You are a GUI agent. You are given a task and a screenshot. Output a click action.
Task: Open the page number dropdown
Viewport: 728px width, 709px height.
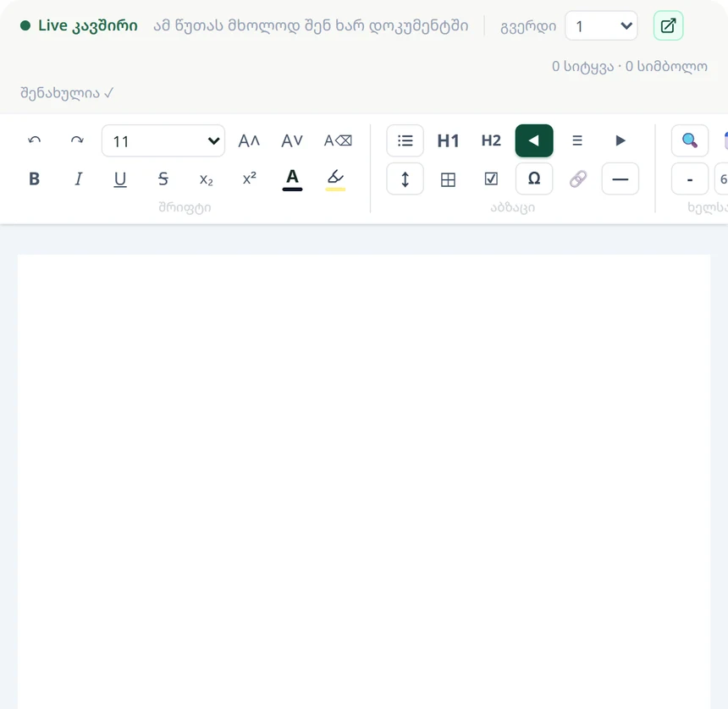[601, 25]
